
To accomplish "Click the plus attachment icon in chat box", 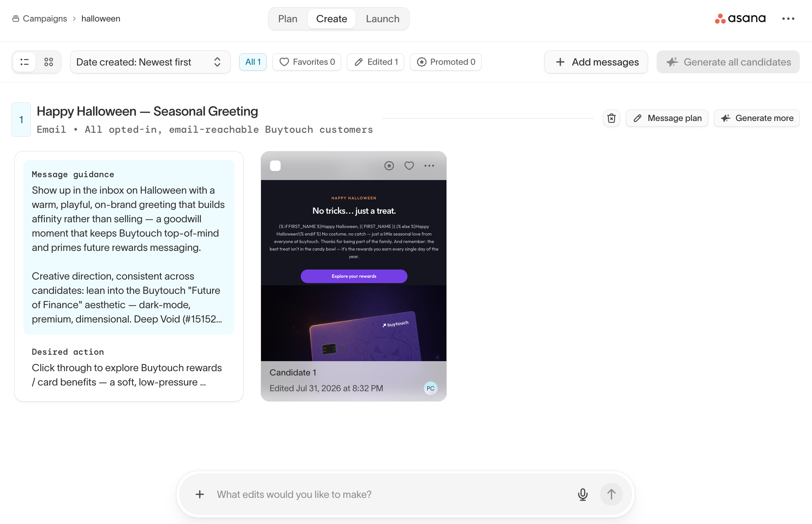I will (x=200, y=494).
